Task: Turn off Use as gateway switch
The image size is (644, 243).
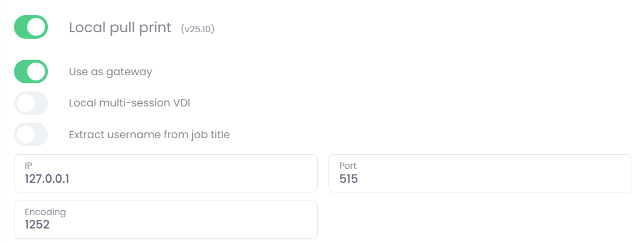Action: coord(31,72)
